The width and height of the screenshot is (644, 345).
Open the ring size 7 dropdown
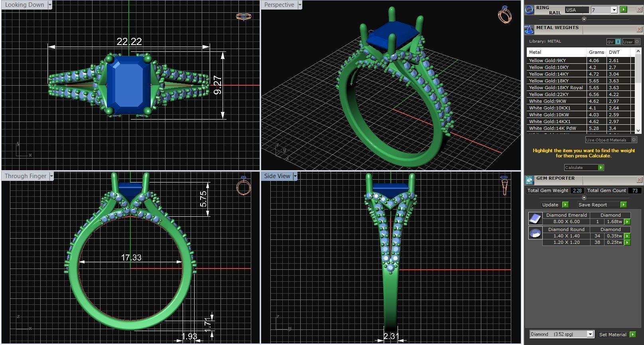coord(614,10)
